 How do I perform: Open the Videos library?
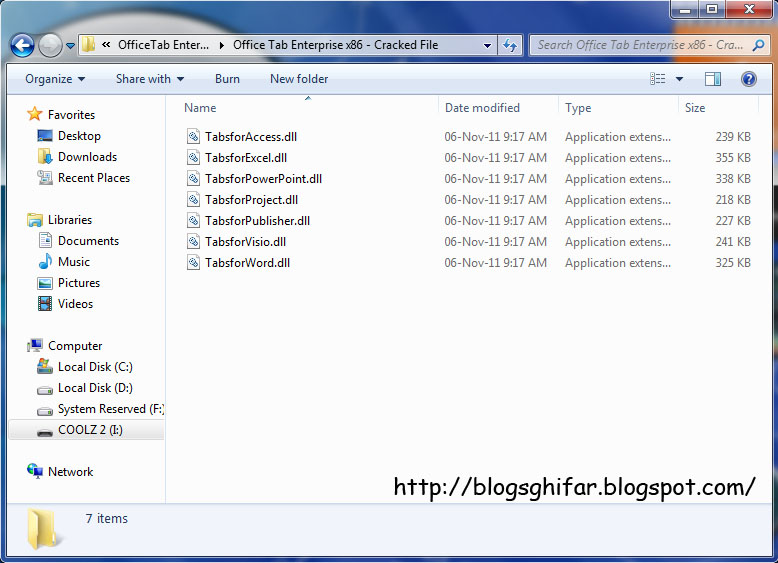[x=75, y=304]
